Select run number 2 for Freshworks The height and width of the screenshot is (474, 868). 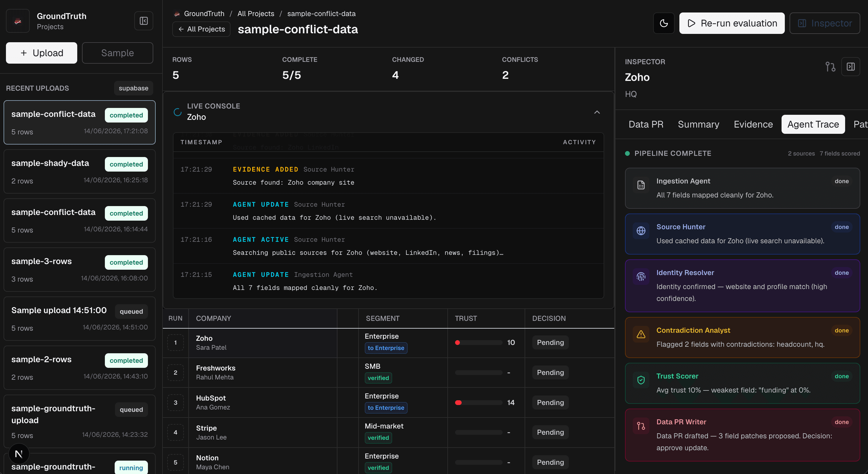point(175,373)
